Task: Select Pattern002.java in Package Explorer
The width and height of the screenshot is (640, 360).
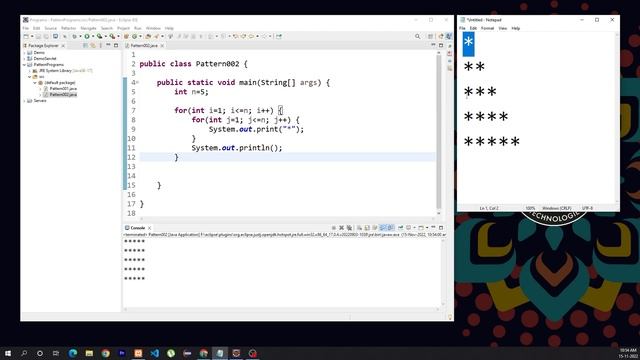Action: click(x=63, y=95)
